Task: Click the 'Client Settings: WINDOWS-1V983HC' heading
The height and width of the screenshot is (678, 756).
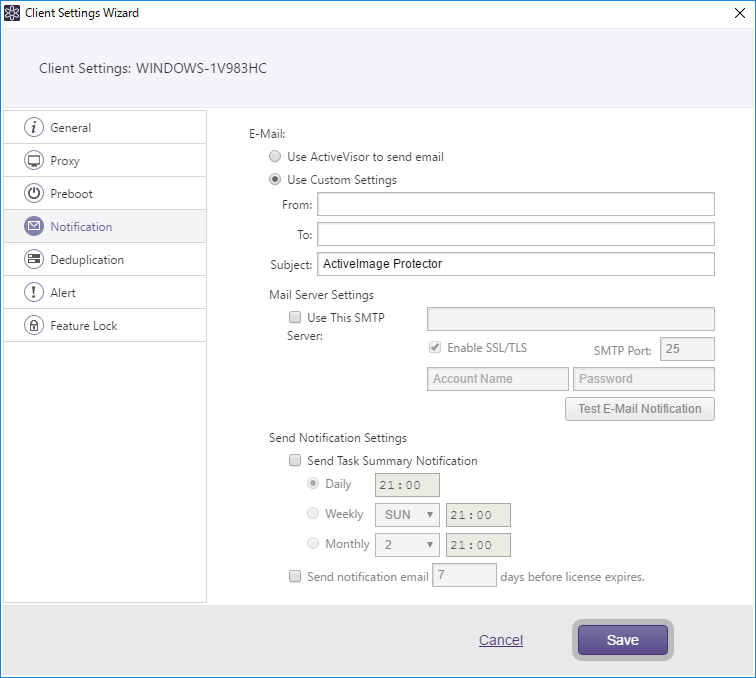Action: [x=153, y=68]
